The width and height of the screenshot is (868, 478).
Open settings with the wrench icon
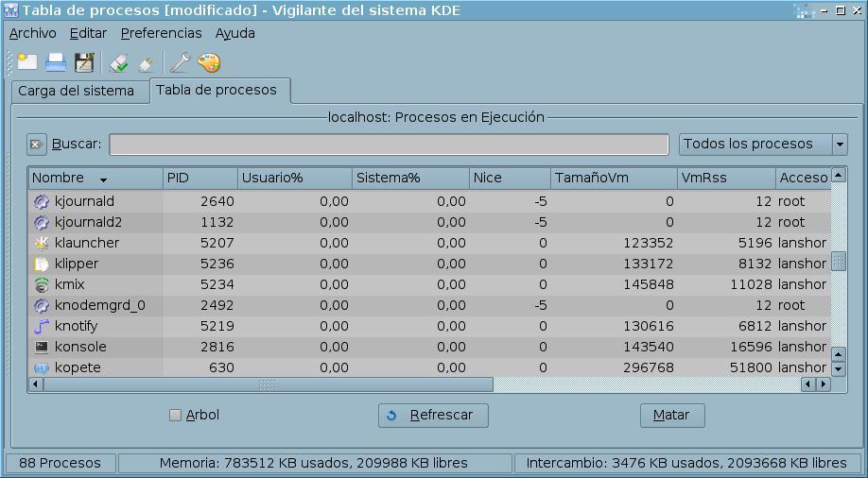click(181, 62)
